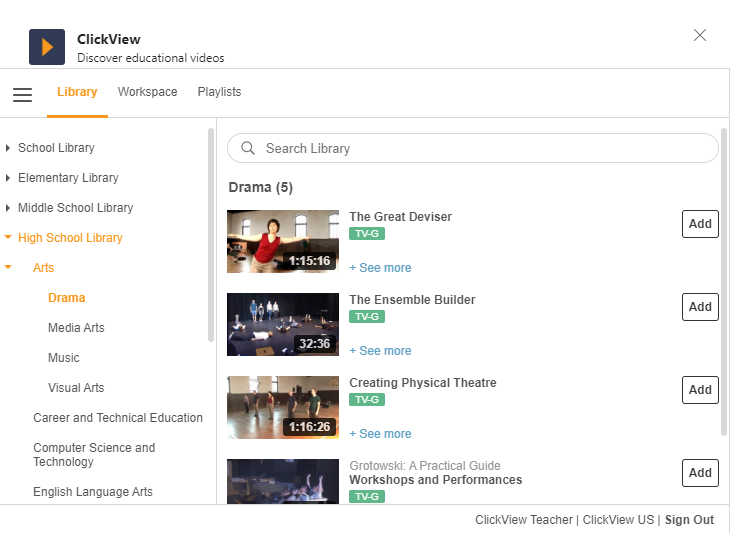Open Career and Technical Education category

coord(118,418)
